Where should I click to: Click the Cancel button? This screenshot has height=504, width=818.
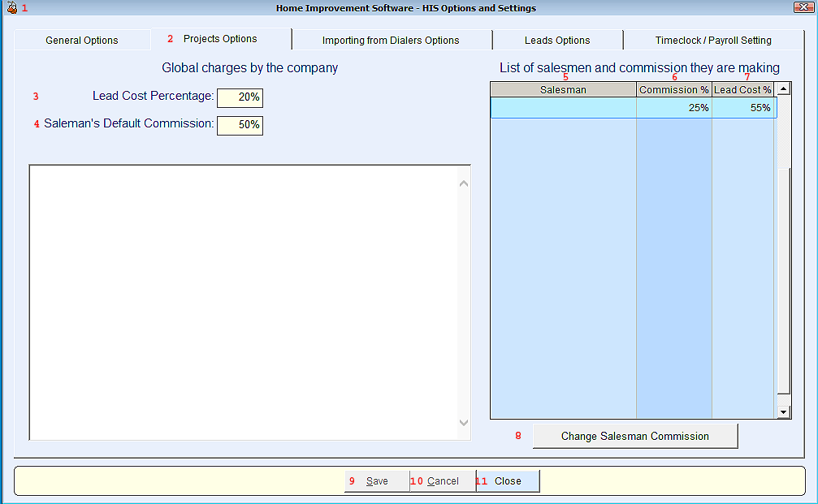coord(443,481)
